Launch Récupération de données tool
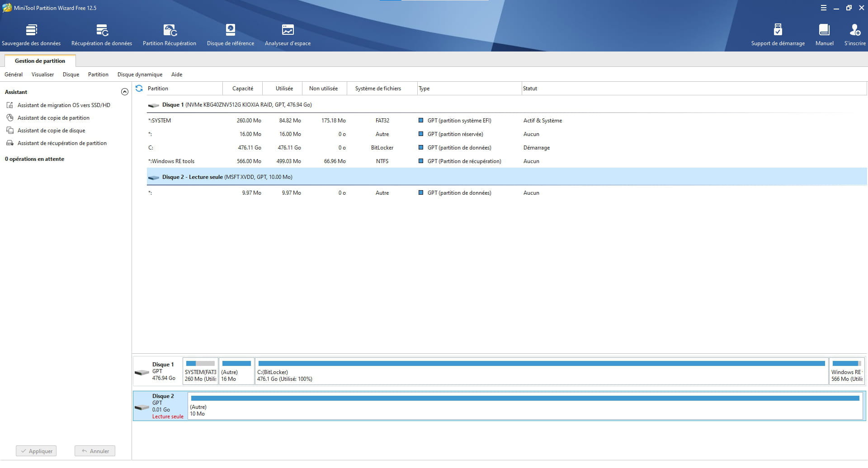868x468 pixels. pos(102,35)
